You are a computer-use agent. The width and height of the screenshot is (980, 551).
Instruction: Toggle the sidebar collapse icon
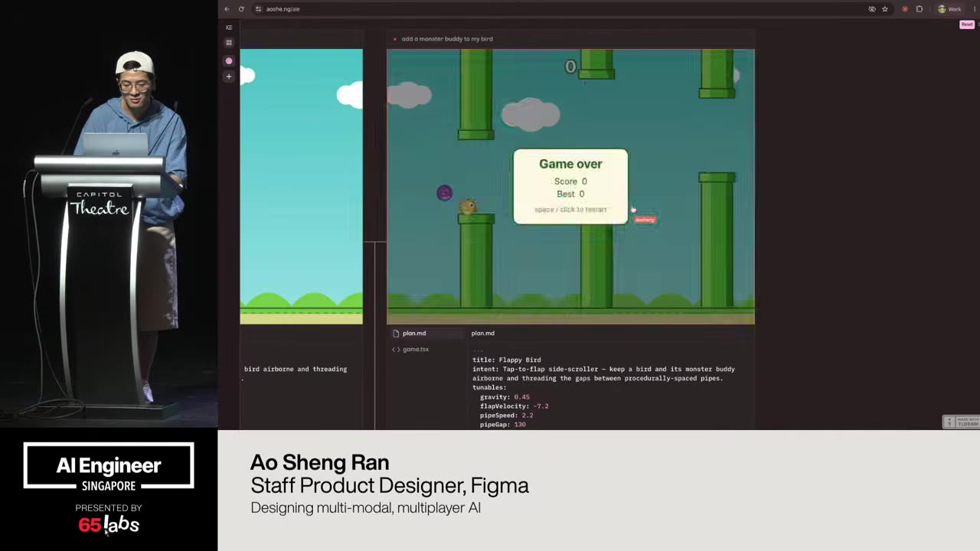point(229,28)
